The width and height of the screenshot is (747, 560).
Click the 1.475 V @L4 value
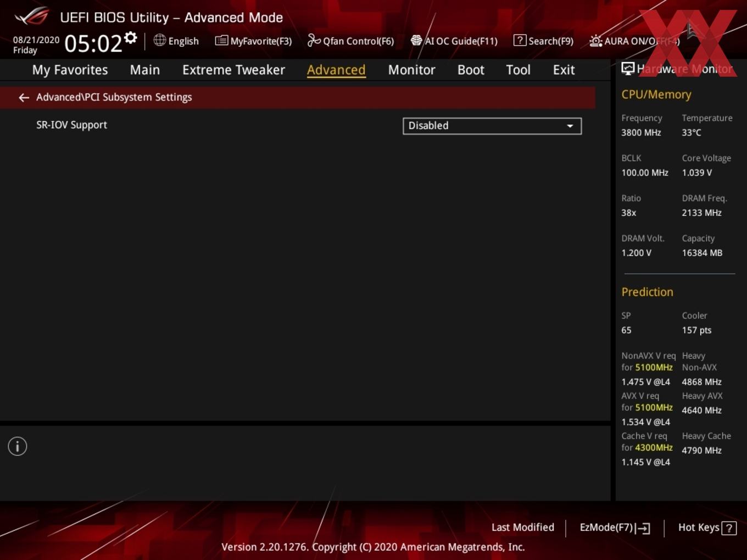[x=646, y=382]
